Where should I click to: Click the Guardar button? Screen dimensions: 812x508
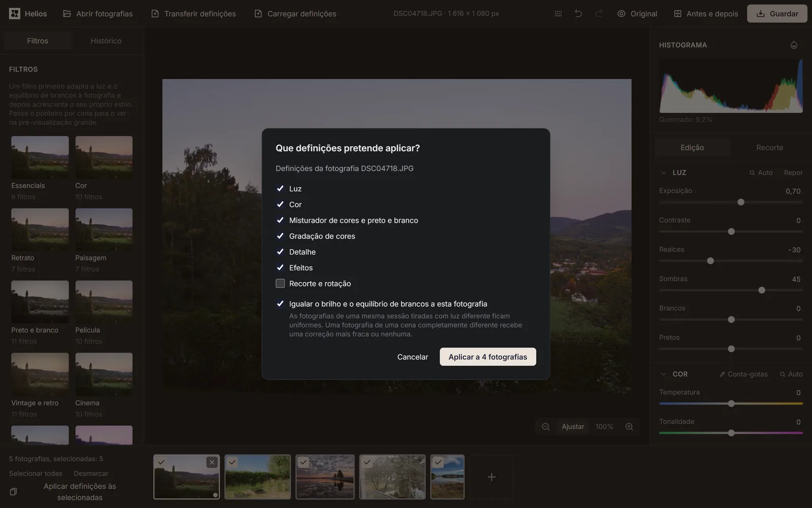[777, 14]
